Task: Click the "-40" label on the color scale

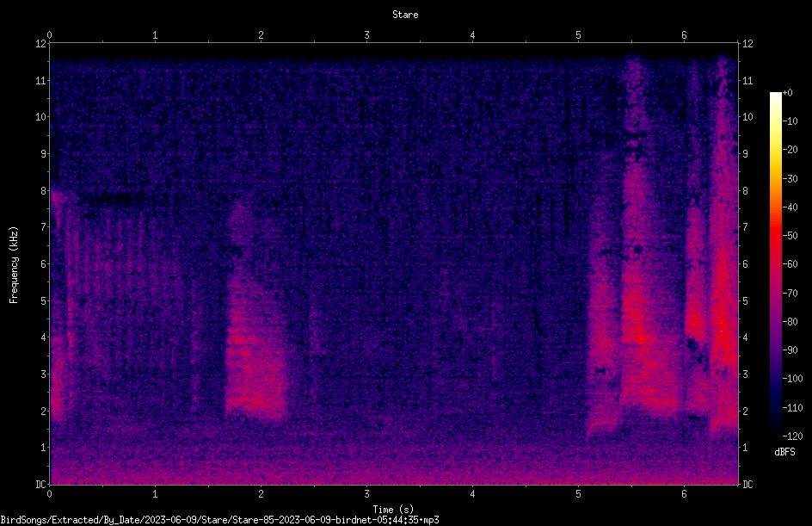Action: [x=790, y=207]
